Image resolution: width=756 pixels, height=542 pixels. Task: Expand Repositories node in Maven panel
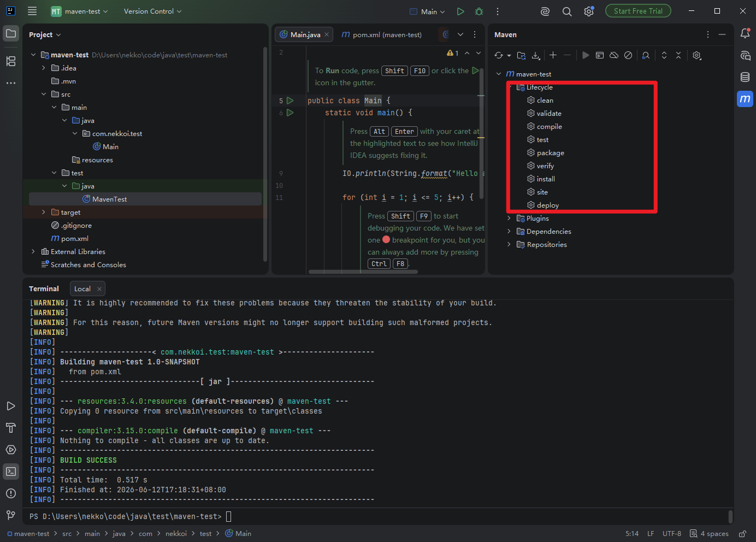click(x=509, y=244)
